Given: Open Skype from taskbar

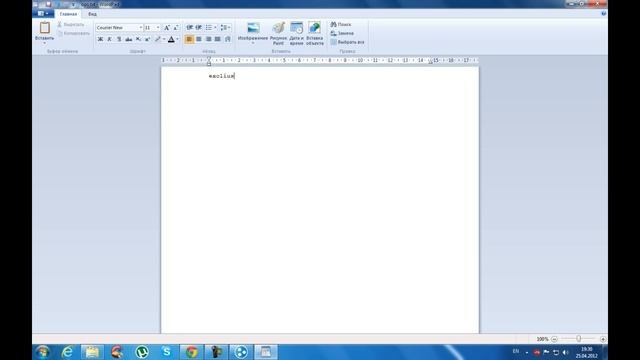Looking at the screenshot, I should click(x=167, y=352).
